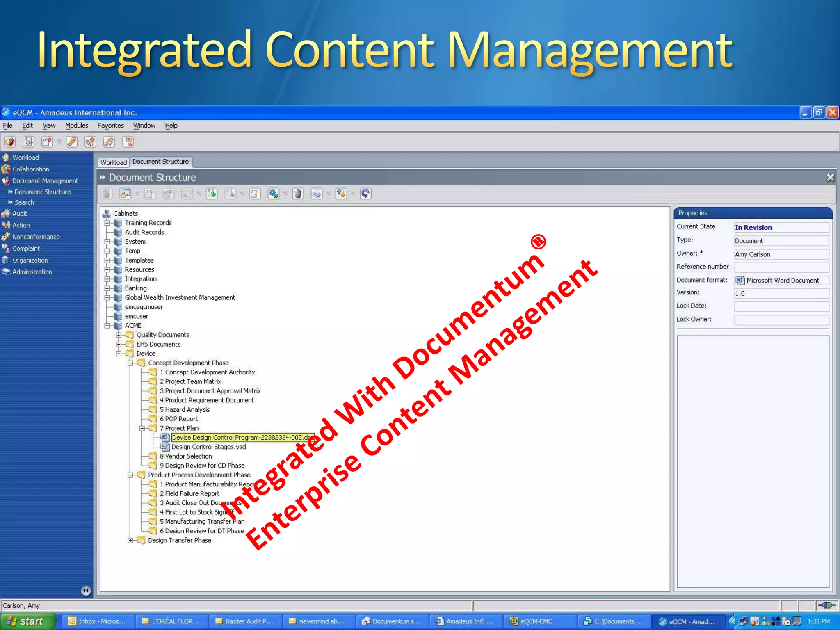Viewport: 840px width, 630px height.
Task: Expand the Templates cabinet node
Action: 107,260
